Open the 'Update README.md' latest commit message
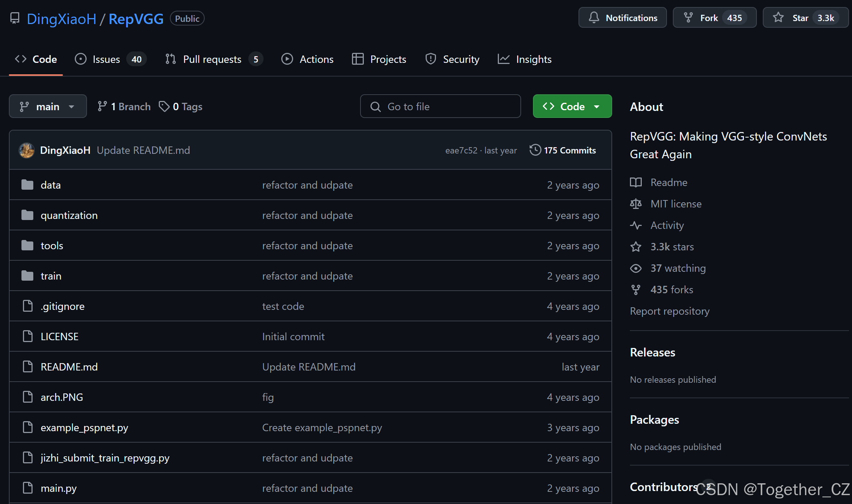852x504 pixels. pyautogui.click(x=143, y=150)
